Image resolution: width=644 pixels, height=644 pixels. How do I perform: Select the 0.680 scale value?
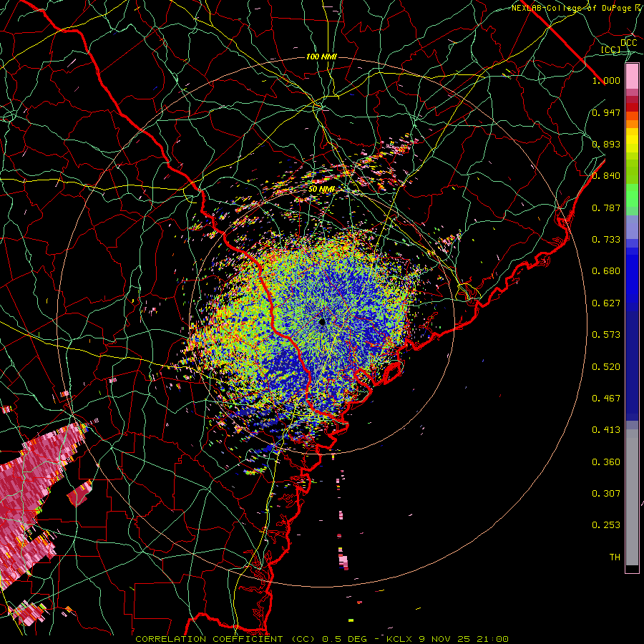pyautogui.click(x=606, y=271)
